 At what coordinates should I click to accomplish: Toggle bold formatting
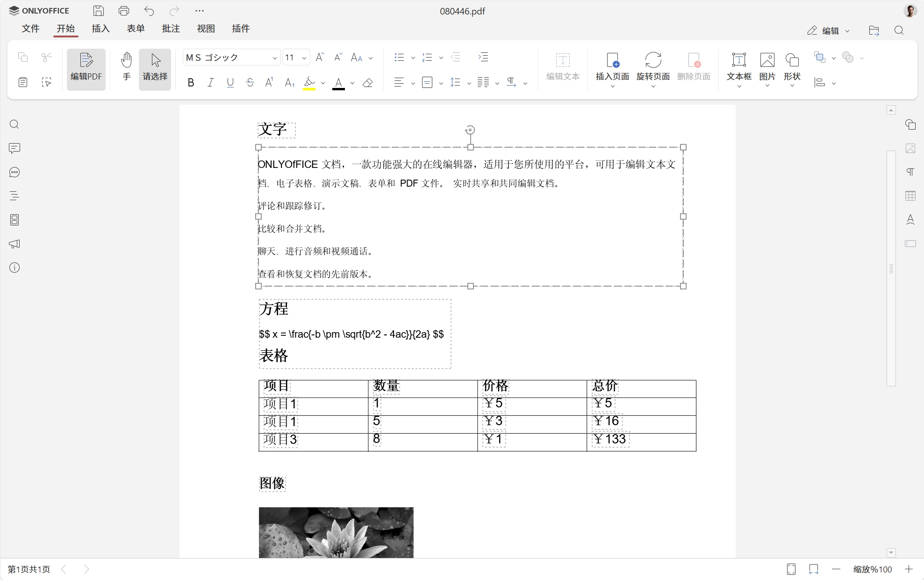click(x=191, y=82)
